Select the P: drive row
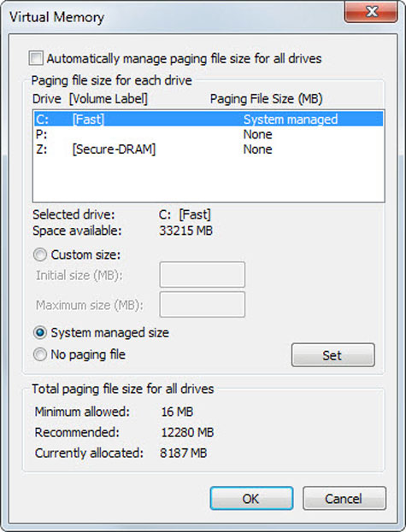The width and height of the screenshot is (406, 532). (209, 134)
